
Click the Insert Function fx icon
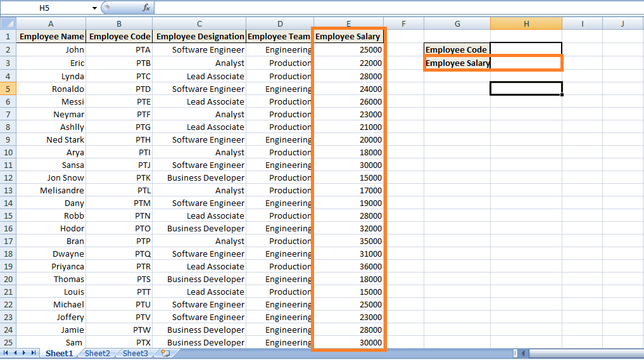coord(146,8)
